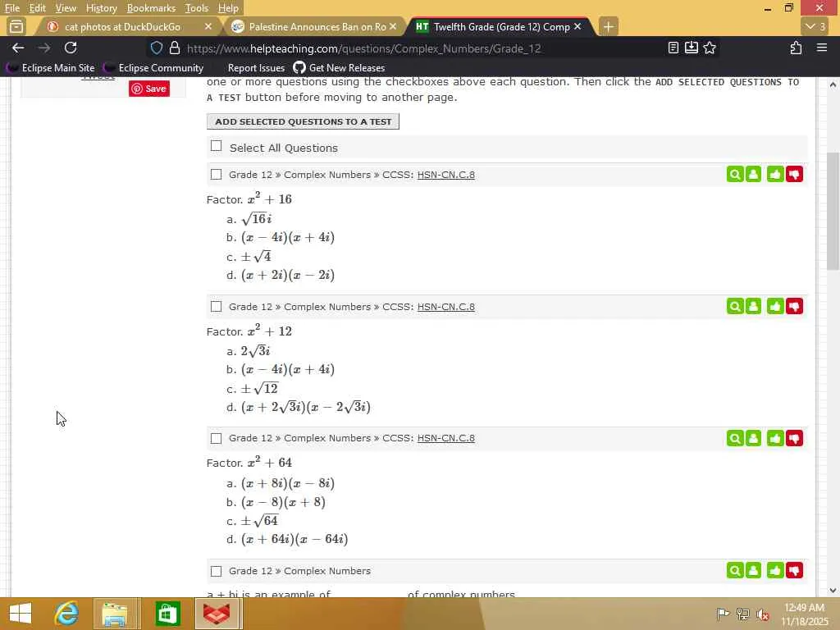This screenshot has width=840, height=630.
Task: Open Eclipse Main Site bookmark
Action: [x=51, y=68]
